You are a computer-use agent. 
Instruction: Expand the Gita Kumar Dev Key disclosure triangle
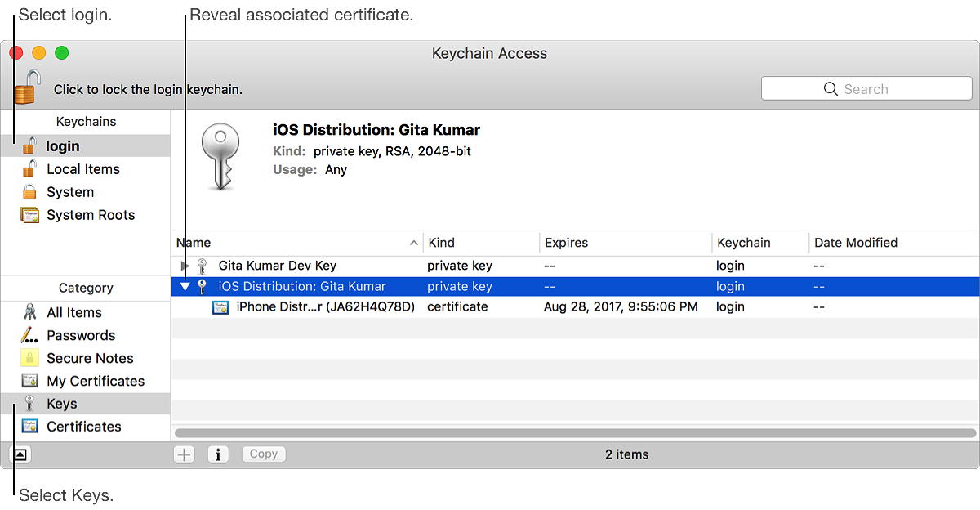(x=185, y=266)
